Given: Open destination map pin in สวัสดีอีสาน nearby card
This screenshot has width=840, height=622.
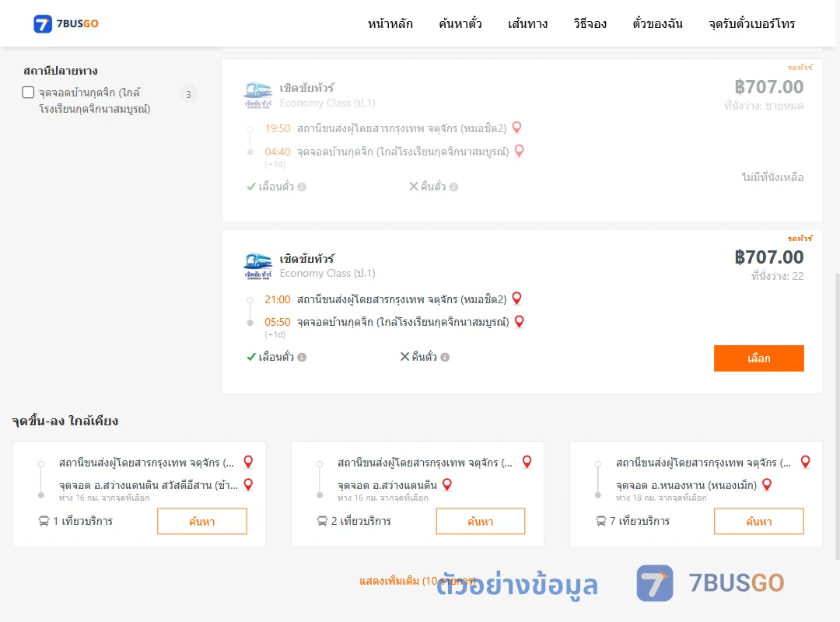Looking at the screenshot, I should point(249,485).
